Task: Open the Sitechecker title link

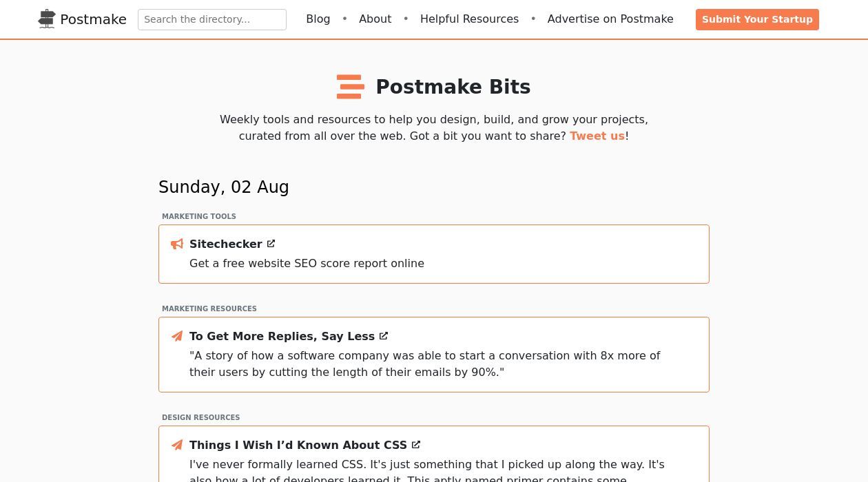Action: 225,244
